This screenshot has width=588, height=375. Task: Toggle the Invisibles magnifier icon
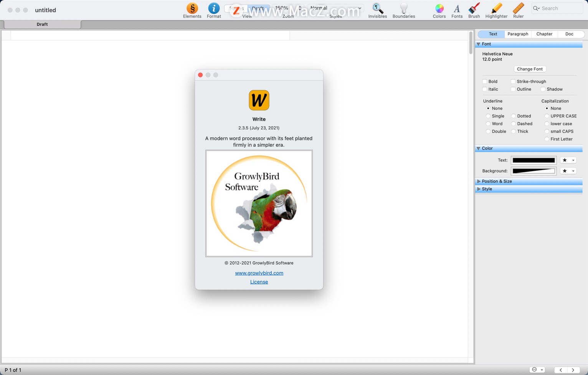pos(377,8)
